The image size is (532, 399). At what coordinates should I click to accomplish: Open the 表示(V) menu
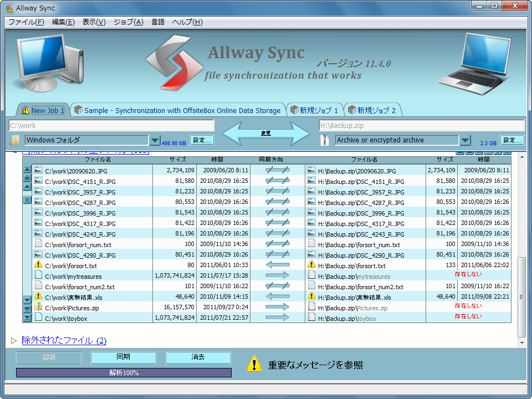(x=94, y=22)
